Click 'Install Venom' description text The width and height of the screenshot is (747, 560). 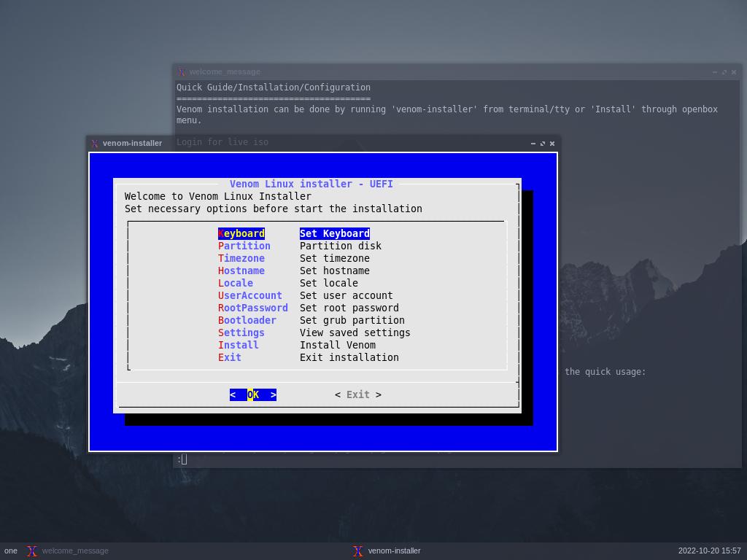pos(337,345)
